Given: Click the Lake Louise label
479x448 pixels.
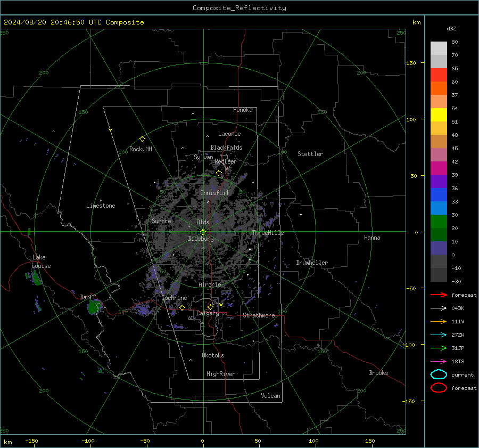Looking at the screenshot, I should pos(41,262).
